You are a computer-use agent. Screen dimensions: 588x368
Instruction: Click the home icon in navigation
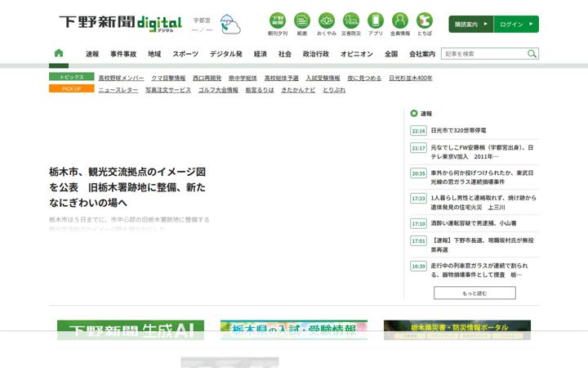point(59,53)
